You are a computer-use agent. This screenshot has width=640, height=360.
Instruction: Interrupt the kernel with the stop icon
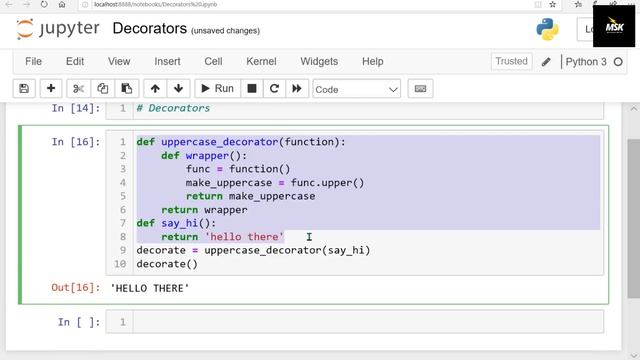(252, 89)
